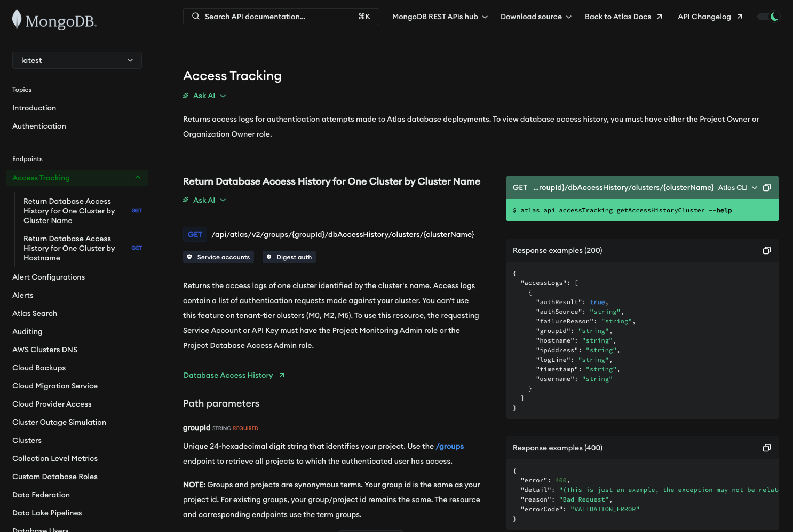Click the search magnifier icon
793x532 pixels.
(x=196, y=17)
